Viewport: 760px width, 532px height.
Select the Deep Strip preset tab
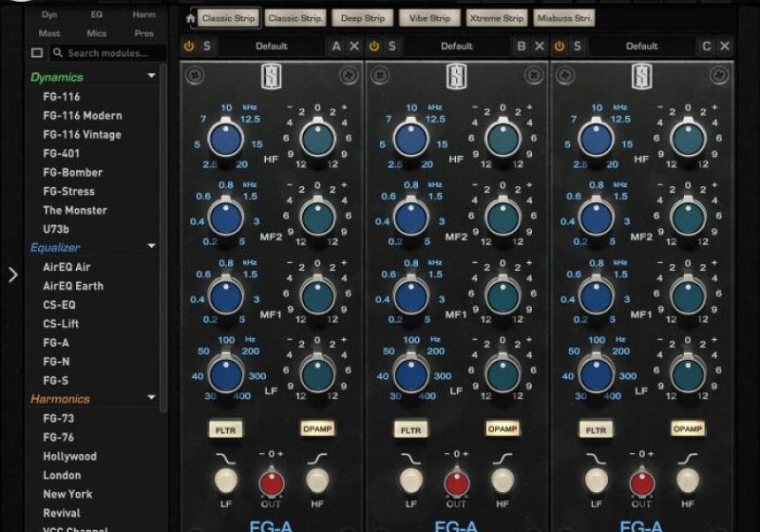(x=363, y=18)
